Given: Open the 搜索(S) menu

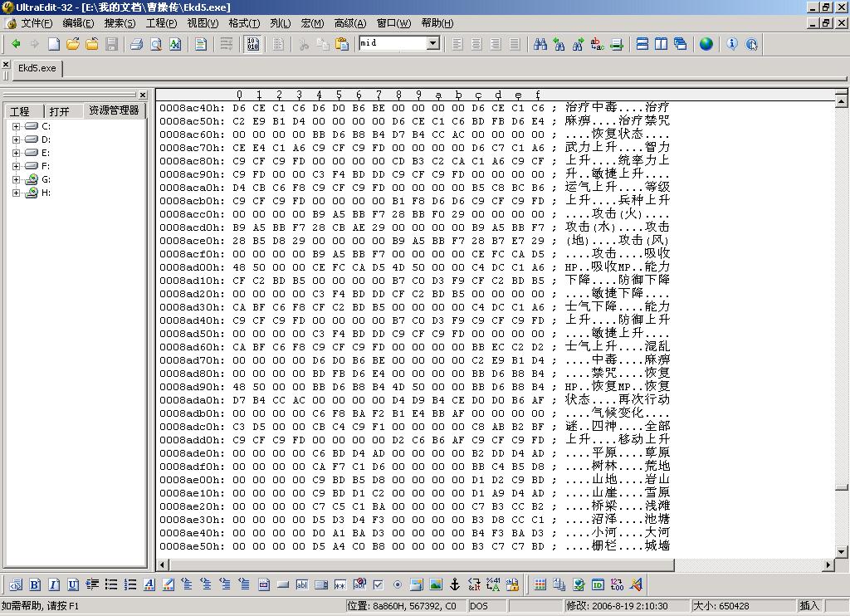Looking at the screenshot, I should [120, 23].
